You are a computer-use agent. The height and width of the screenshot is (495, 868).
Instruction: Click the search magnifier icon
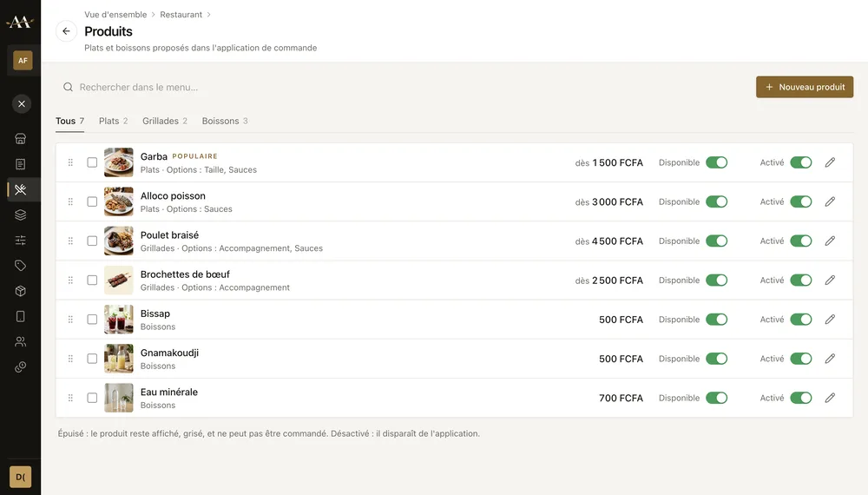(68, 87)
